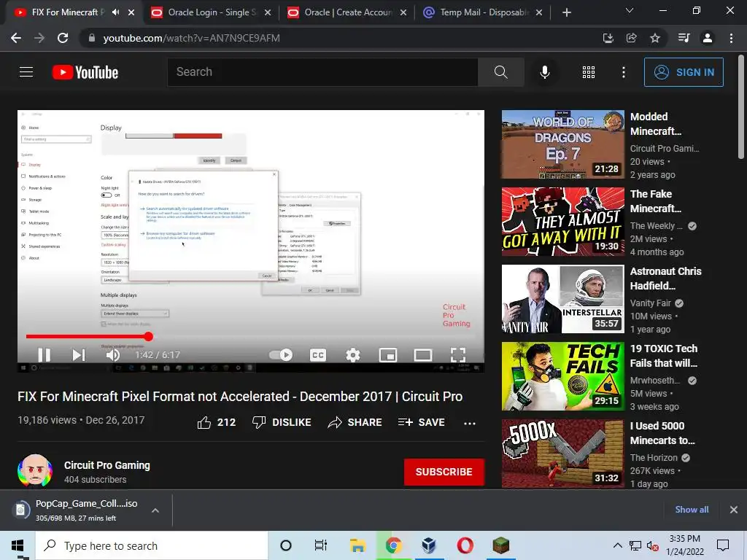The height and width of the screenshot is (560, 747).
Task: Subscribe to Circuit Pro Gaming
Action: pos(444,472)
